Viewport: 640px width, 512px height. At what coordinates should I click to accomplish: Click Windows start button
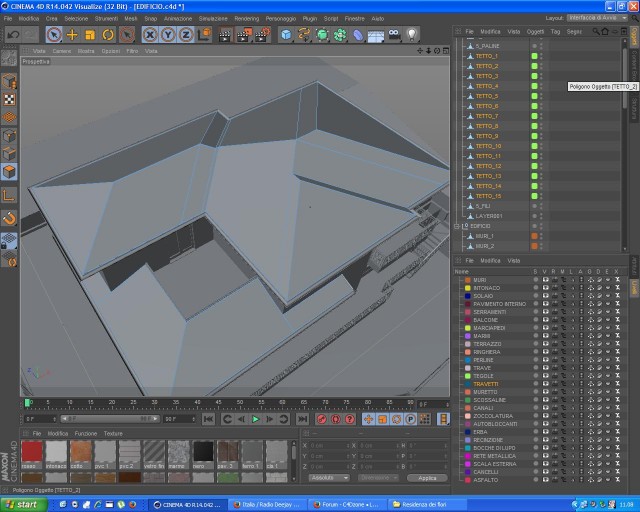pyautogui.click(x=23, y=505)
